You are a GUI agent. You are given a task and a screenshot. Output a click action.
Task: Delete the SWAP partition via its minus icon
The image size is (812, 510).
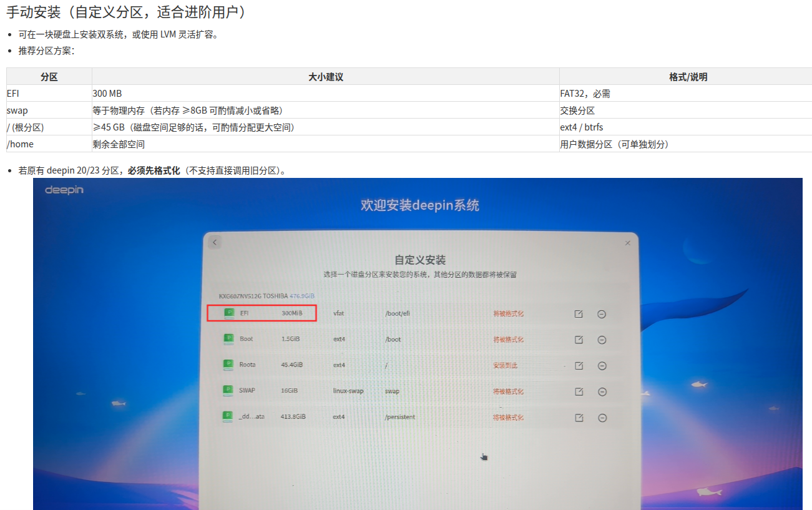pos(602,392)
